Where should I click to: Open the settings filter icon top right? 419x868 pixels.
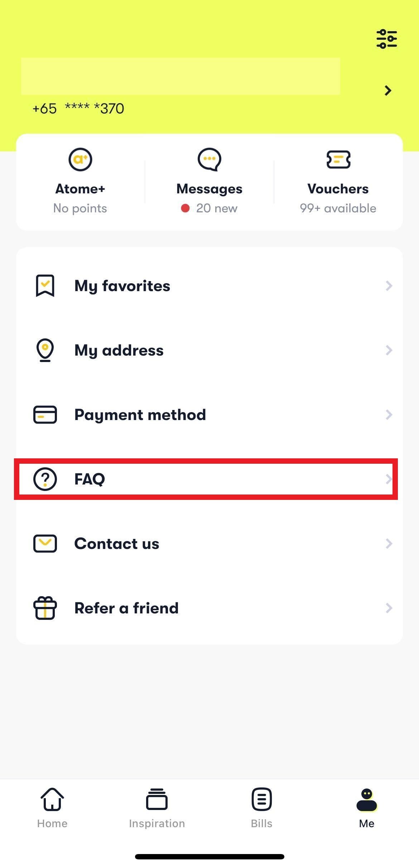[x=386, y=38]
